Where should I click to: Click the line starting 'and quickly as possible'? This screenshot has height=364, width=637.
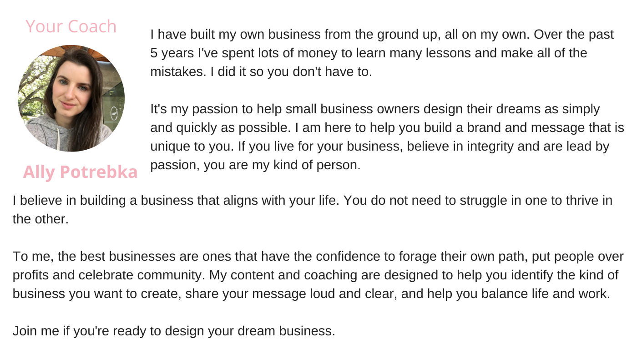click(x=387, y=128)
